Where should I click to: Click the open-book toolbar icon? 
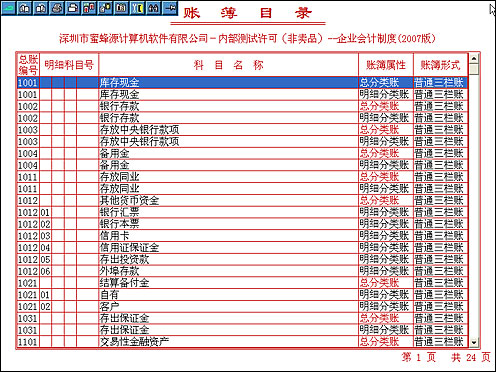[x=121, y=8]
